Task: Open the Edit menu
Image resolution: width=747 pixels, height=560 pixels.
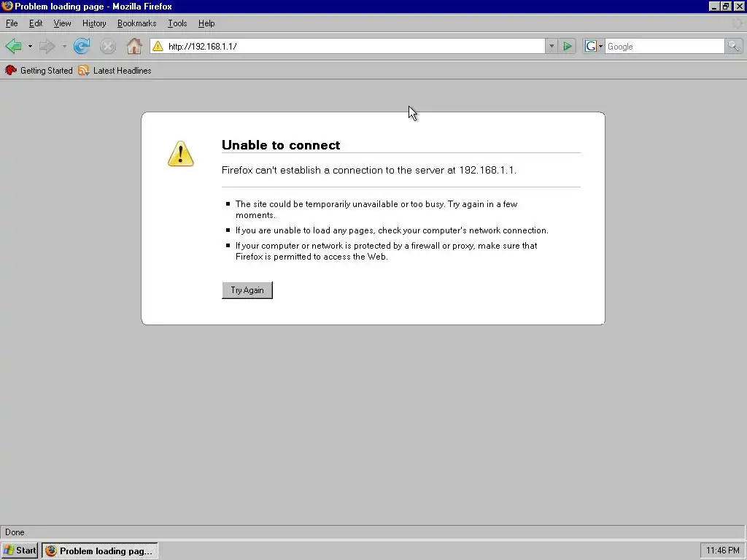Action: (x=36, y=23)
